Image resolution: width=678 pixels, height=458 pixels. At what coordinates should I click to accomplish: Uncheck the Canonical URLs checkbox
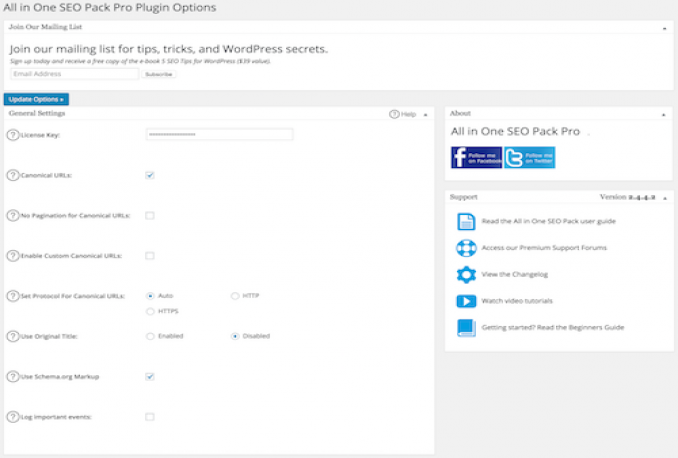point(150,175)
